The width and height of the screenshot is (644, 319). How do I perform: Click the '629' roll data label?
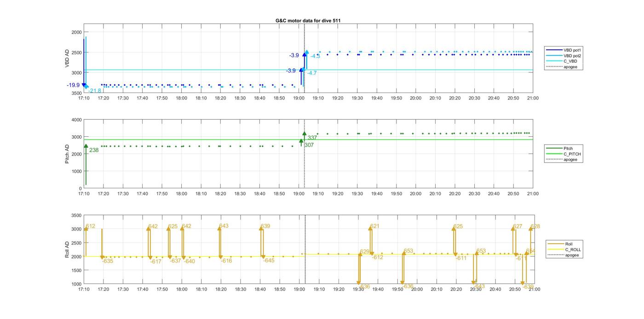pyautogui.click(x=365, y=252)
